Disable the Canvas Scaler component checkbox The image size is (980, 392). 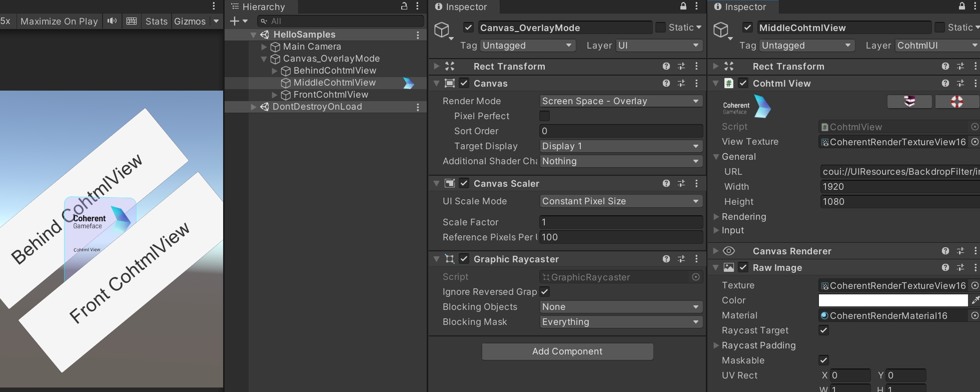tap(464, 183)
